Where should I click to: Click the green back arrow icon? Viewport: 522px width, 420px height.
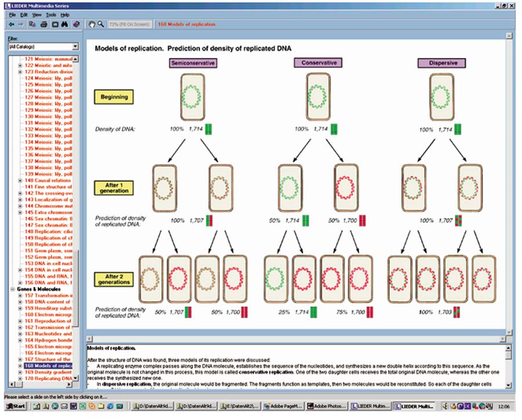pos(12,24)
